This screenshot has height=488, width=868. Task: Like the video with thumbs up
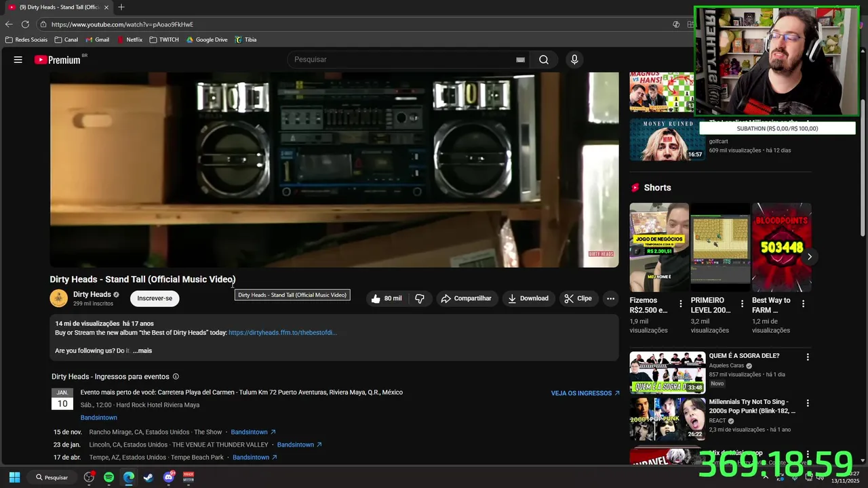386,298
